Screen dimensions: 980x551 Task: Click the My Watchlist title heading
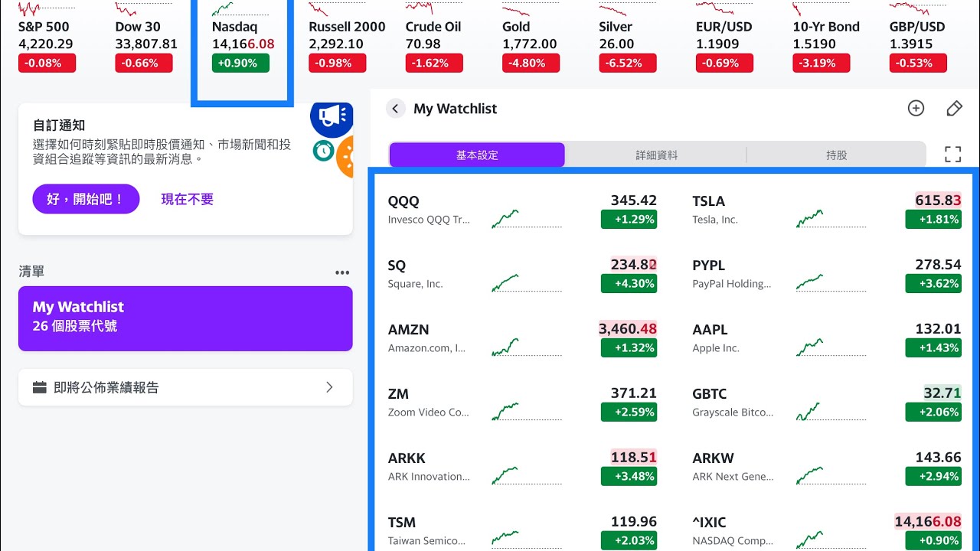[x=456, y=109]
